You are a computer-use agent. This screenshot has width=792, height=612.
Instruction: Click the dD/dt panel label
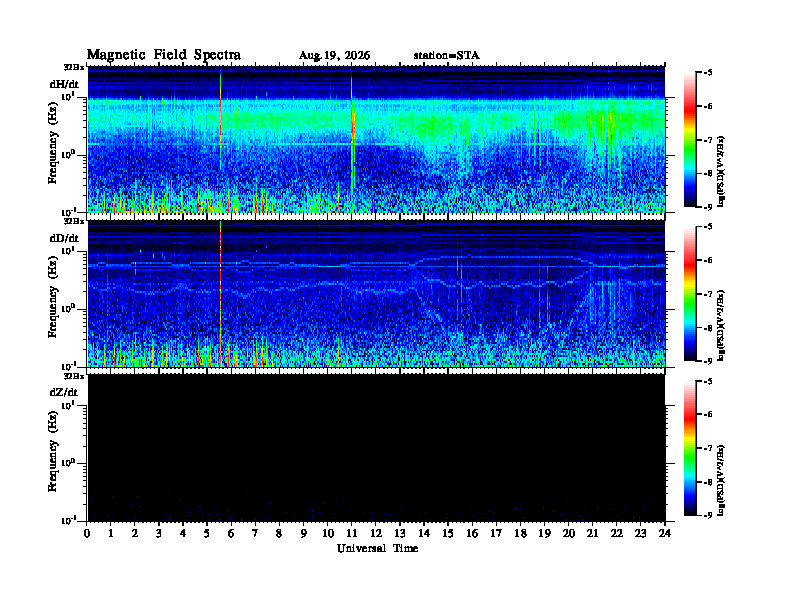click(64, 238)
